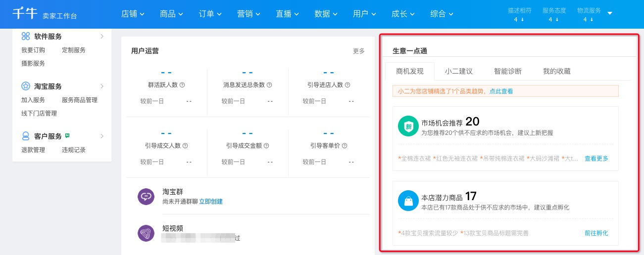This screenshot has width=644, height=255.
Task: Click the *全棉连衣裙 keyword
Action: click(x=414, y=159)
